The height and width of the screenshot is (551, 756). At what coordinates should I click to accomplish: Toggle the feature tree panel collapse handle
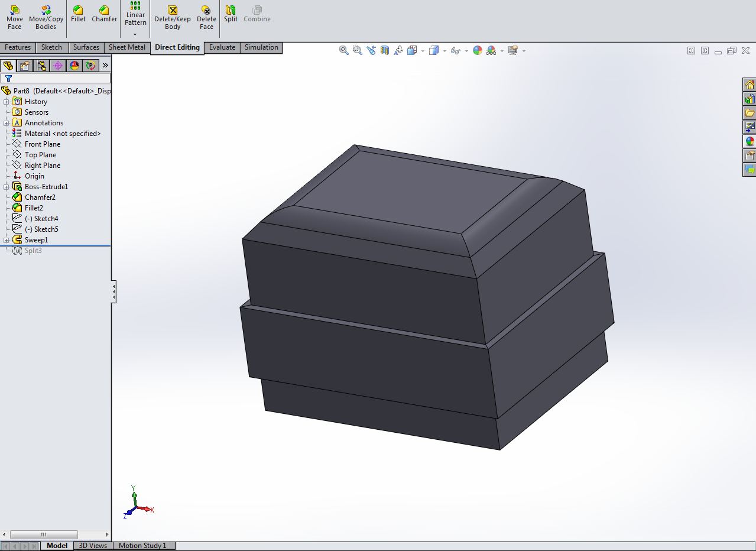(x=113, y=292)
